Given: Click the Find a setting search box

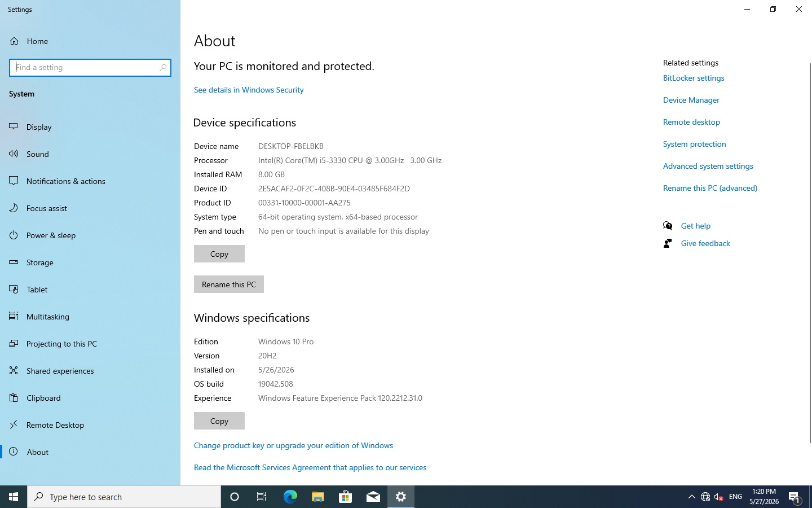Looking at the screenshot, I should pos(90,67).
